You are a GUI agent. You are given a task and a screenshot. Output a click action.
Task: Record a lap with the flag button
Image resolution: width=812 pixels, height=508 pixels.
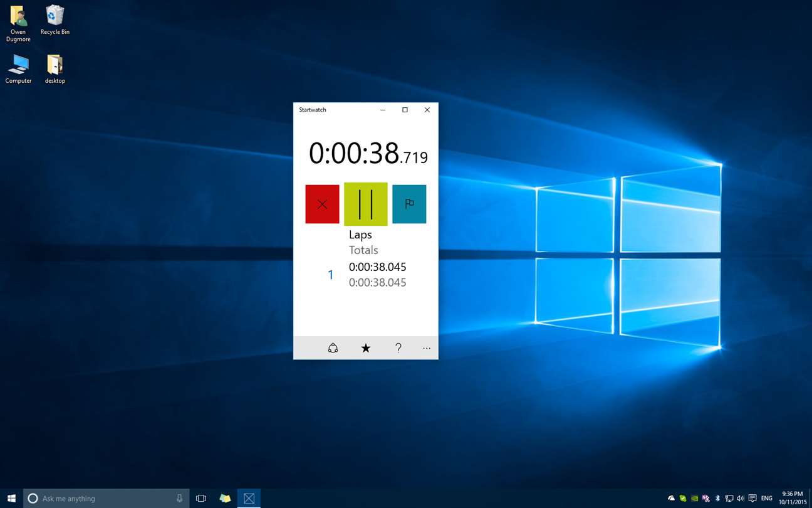(x=409, y=204)
